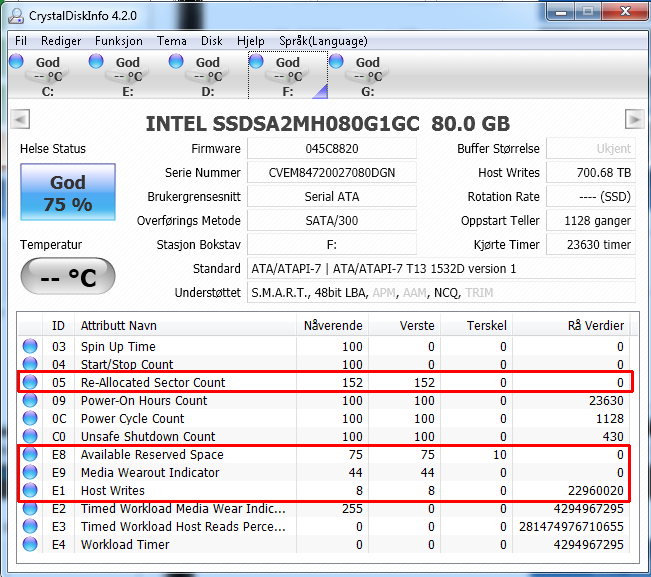Click status orb for Workload Timer

(30, 544)
